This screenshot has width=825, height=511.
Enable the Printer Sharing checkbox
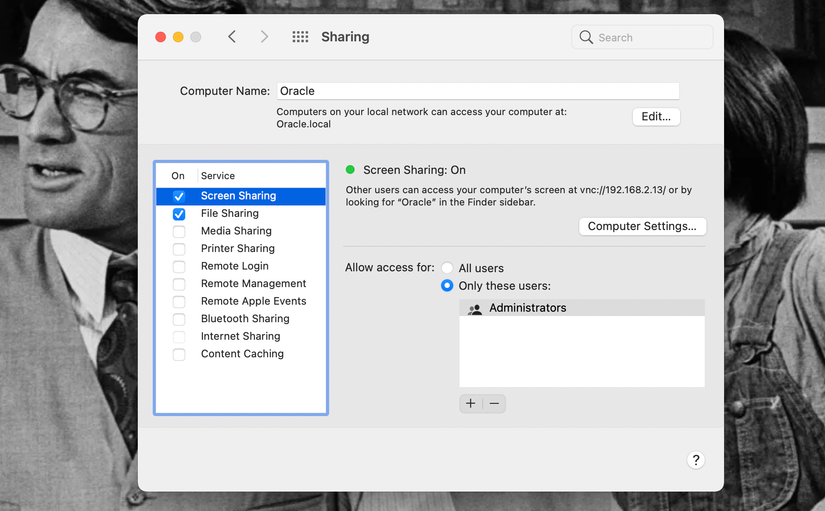[179, 249]
